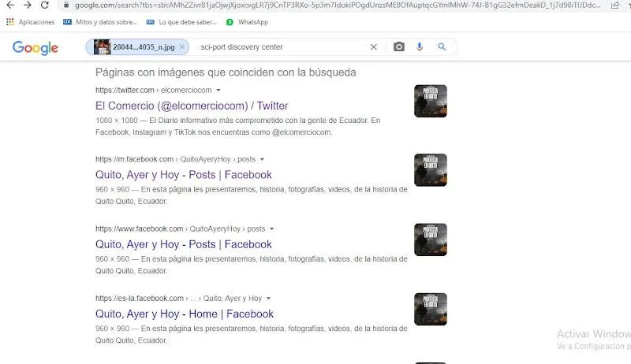Open the m.facebook.com 'Quito, Ayer y Hoy - Posts' result
Image resolution: width=631 pixels, height=364 pixels.
pyautogui.click(x=184, y=175)
